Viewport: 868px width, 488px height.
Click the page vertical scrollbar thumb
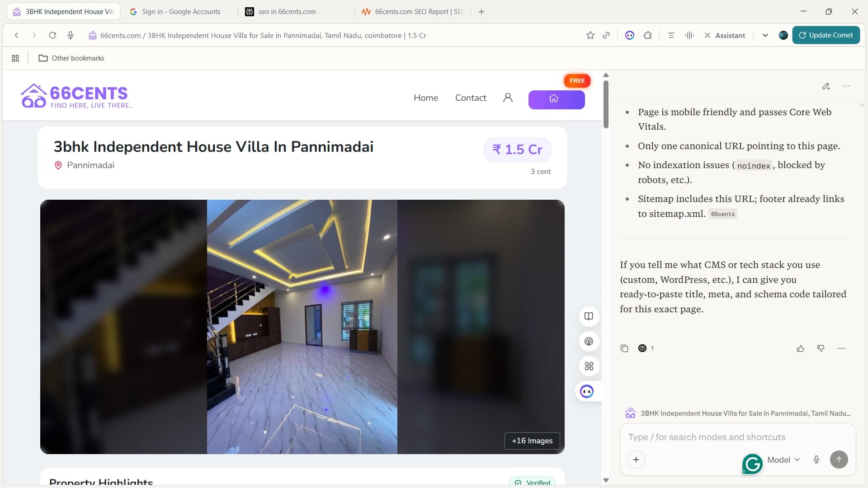pyautogui.click(x=606, y=104)
